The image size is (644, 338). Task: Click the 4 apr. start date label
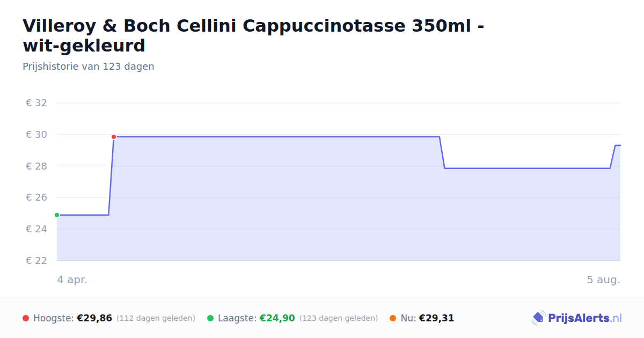72,280
